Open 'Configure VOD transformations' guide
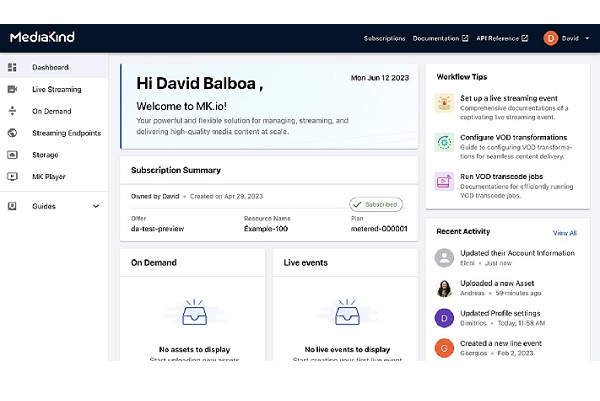Viewport: 600px width, 401px height. [514, 137]
